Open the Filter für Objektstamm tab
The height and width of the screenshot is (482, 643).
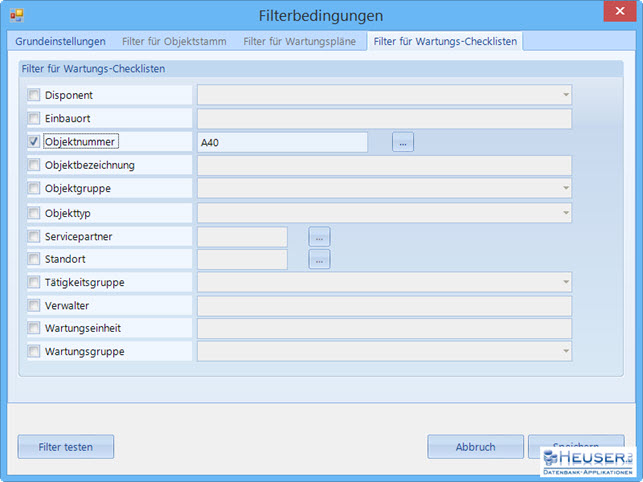[175, 41]
